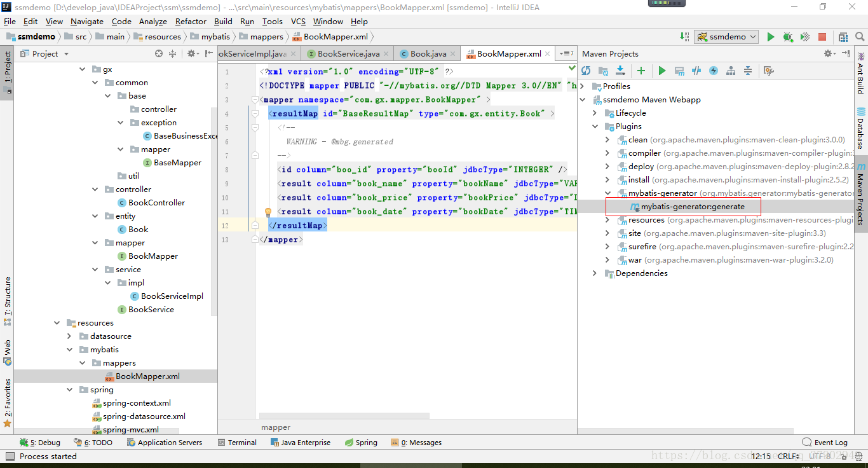Collapse all in Project panel

[x=172, y=54]
